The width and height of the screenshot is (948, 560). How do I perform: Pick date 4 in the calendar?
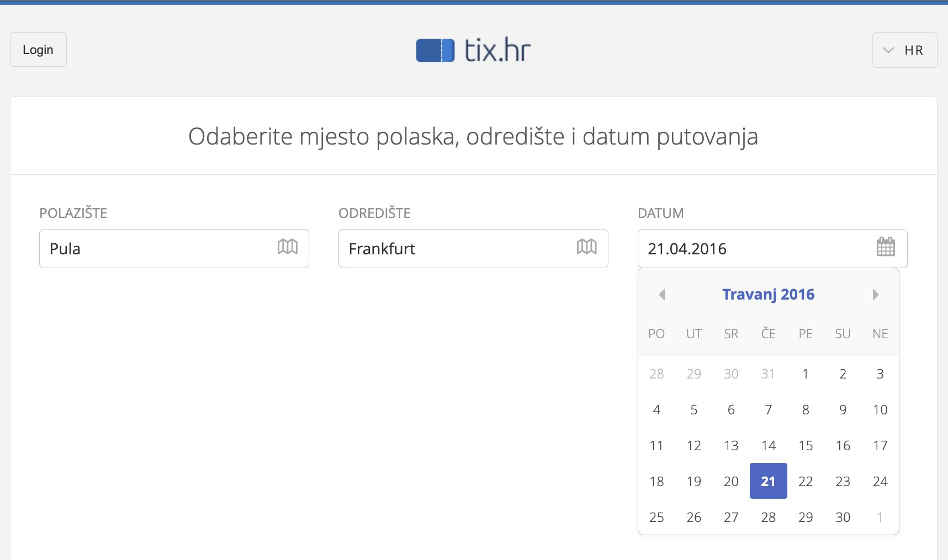coord(656,409)
